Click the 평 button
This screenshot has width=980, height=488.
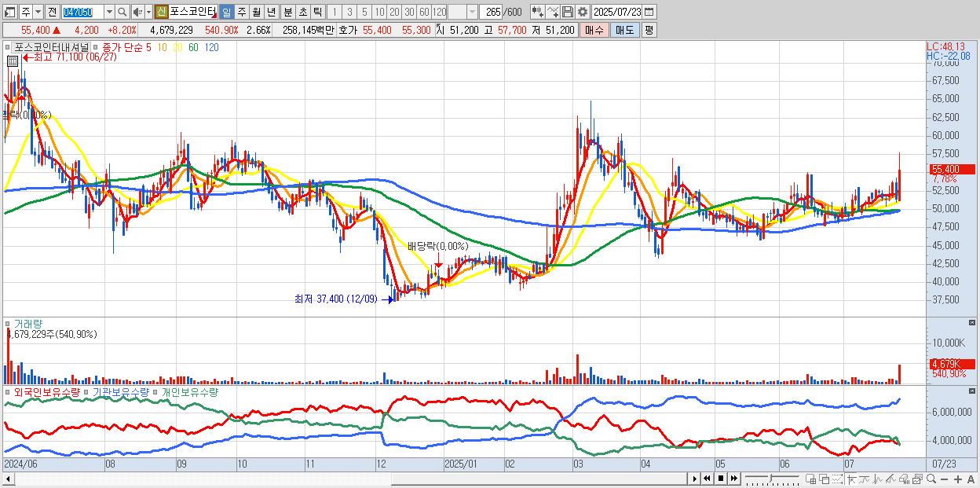[649, 30]
